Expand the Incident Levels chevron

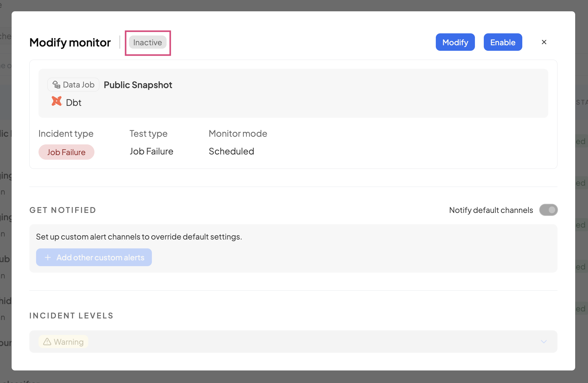543,342
